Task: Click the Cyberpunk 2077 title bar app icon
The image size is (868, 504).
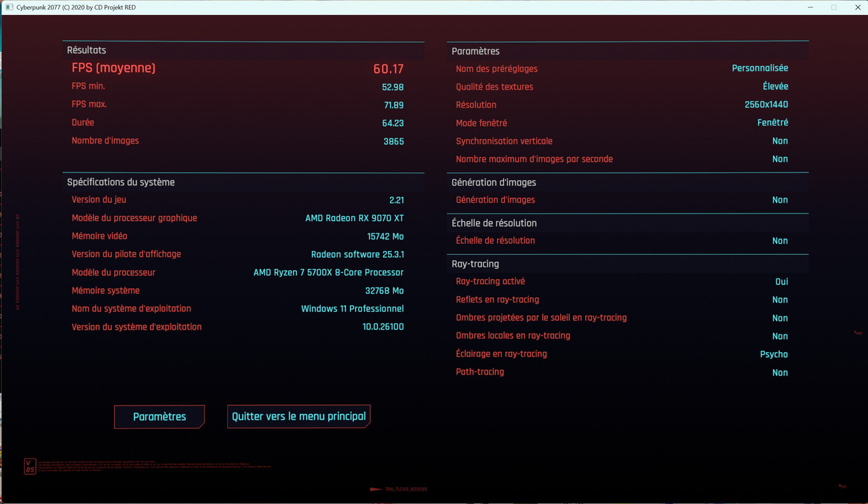Action: (x=9, y=7)
